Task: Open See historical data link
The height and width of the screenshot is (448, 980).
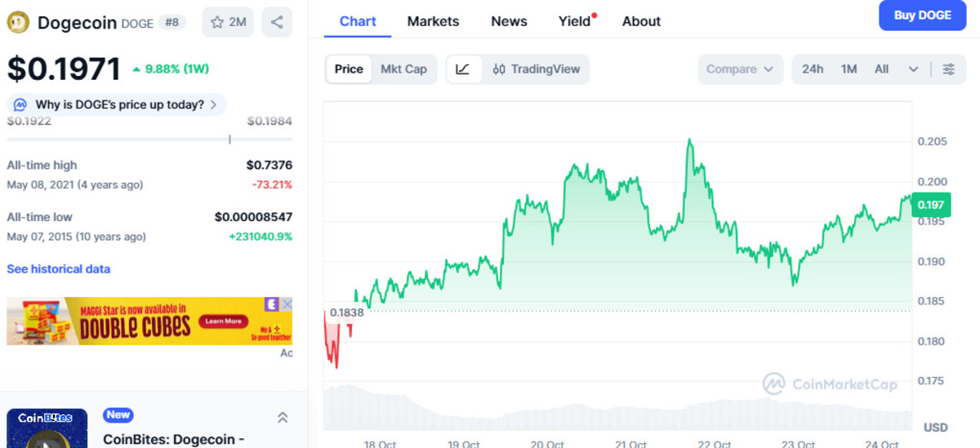Action: 59,269
